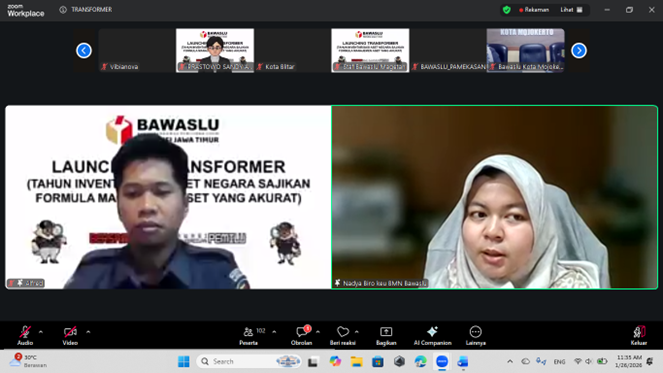This screenshot has width=663, height=373.
Task: Open Microsoft Edge from taskbar
Action: [421, 362]
